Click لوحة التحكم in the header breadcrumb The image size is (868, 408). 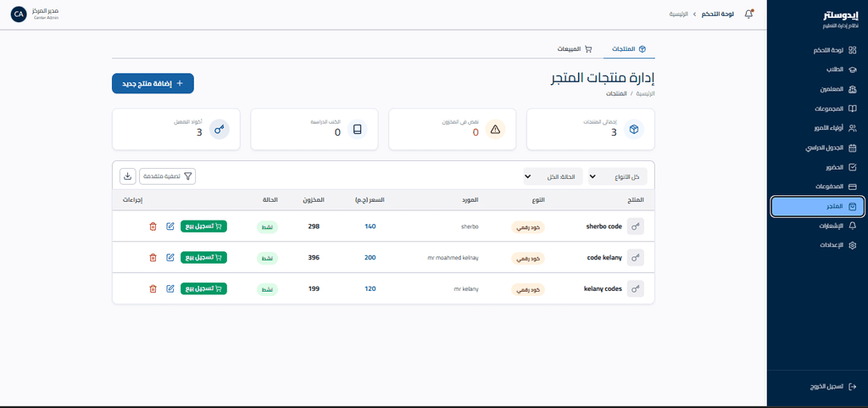(718, 15)
